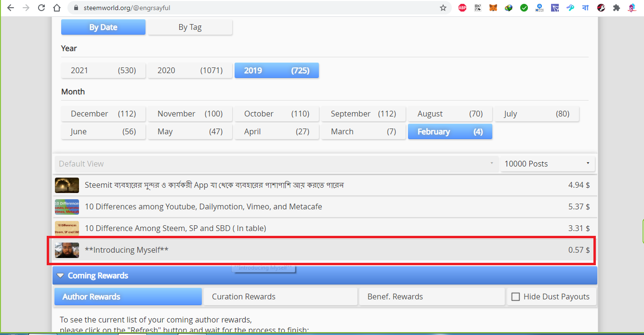Click the browser forward arrow
Screen dimensions: 644x335
point(26,8)
